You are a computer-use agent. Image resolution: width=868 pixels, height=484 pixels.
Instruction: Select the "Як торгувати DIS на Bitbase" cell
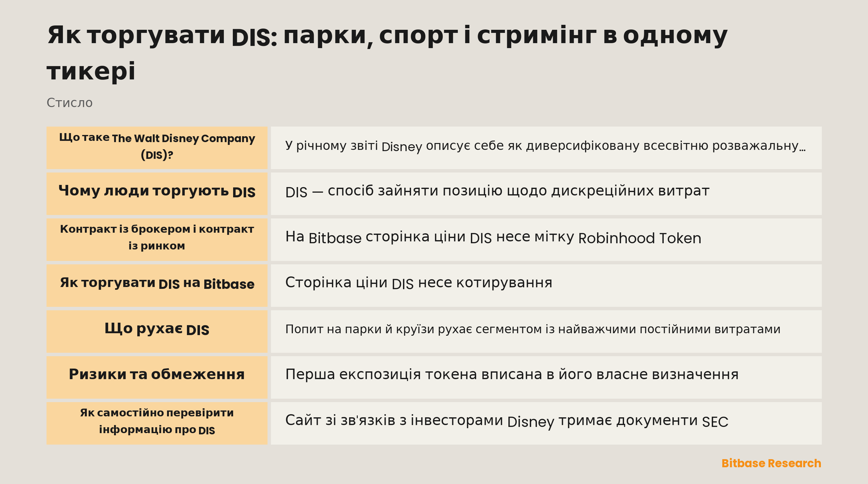click(x=157, y=285)
